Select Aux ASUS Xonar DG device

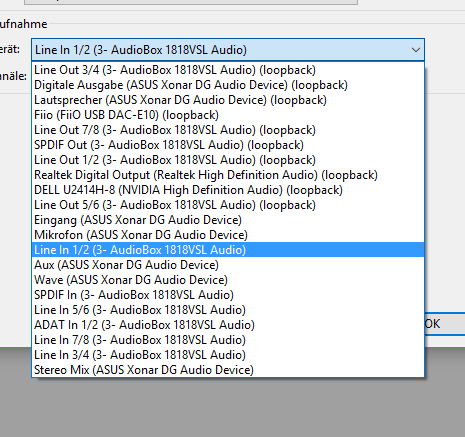point(228,265)
